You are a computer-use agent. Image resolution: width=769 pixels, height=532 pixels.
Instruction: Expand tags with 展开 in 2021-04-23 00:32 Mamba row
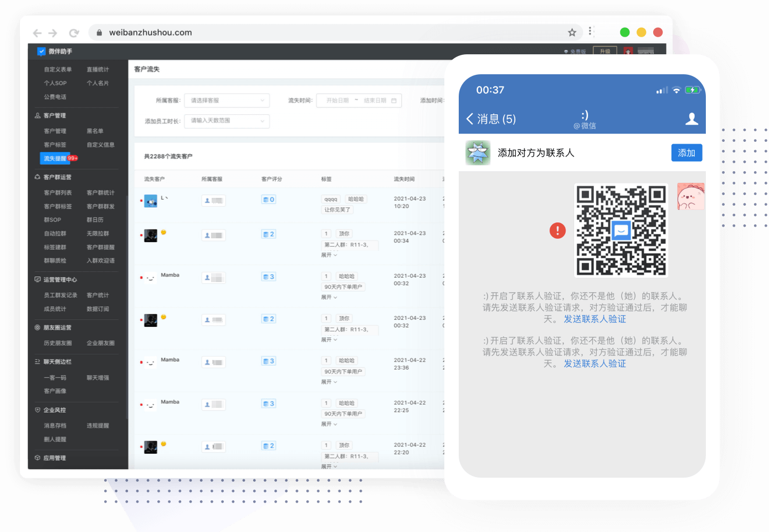tap(329, 298)
